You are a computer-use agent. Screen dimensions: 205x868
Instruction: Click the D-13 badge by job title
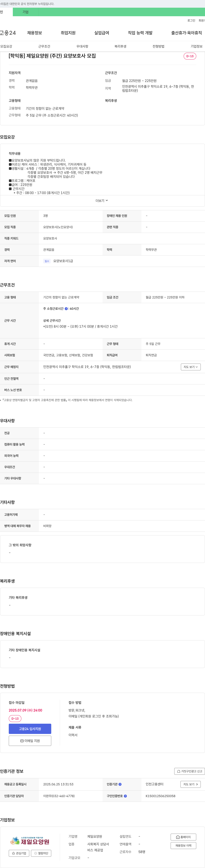(190, 56)
